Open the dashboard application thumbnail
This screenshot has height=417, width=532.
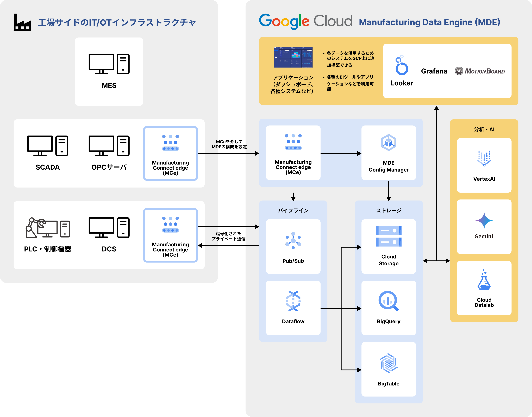[293, 57]
